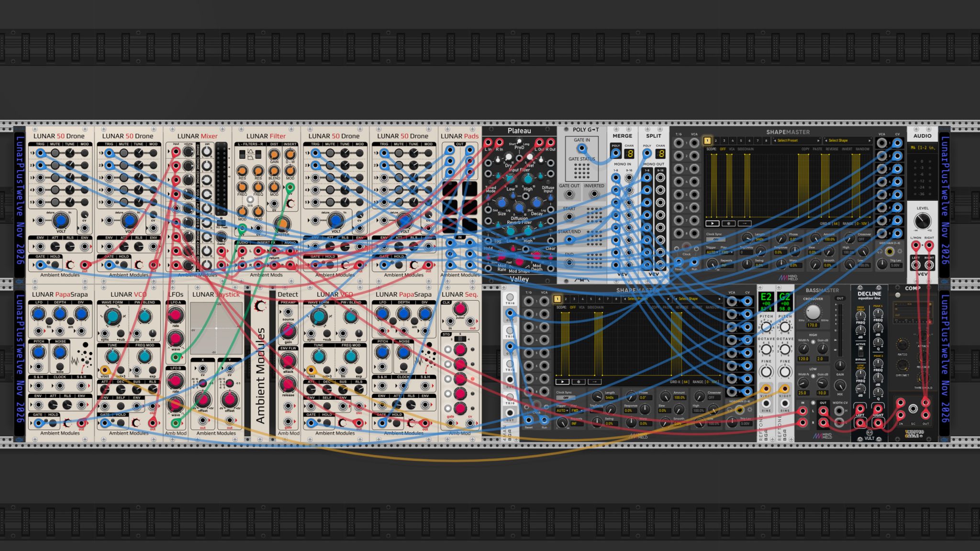
Task: Open sidechain gear settings on bottom ShapeMaster
Action: 750,409
